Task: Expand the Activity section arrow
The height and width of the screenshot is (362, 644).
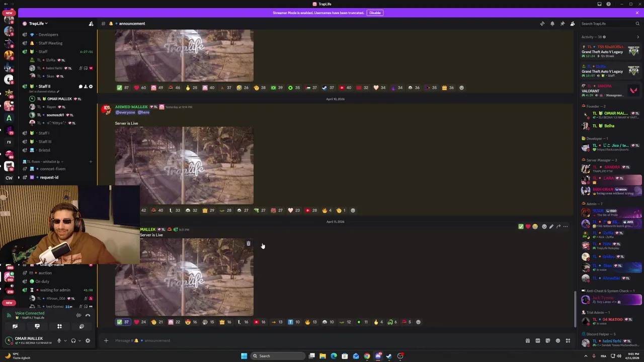Action: (637, 37)
